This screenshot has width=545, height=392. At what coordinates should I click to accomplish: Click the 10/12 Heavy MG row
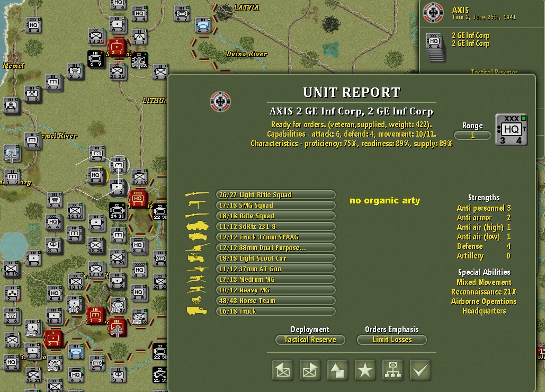click(x=275, y=290)
